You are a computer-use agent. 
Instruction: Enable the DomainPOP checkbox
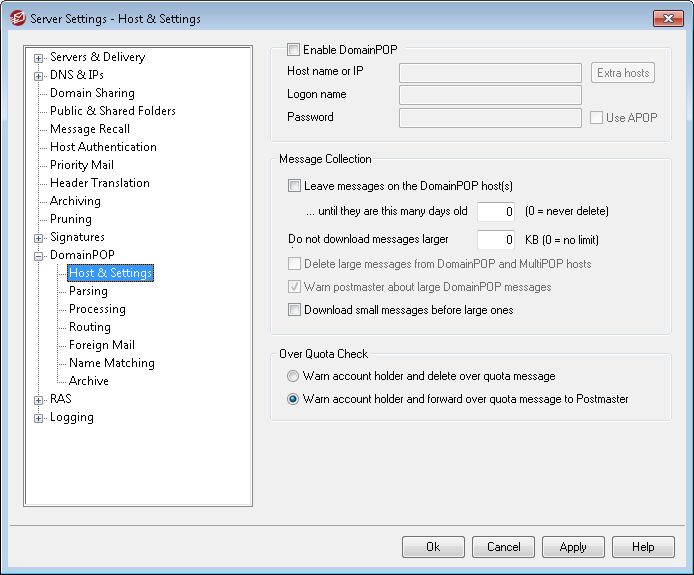point(293,50)
